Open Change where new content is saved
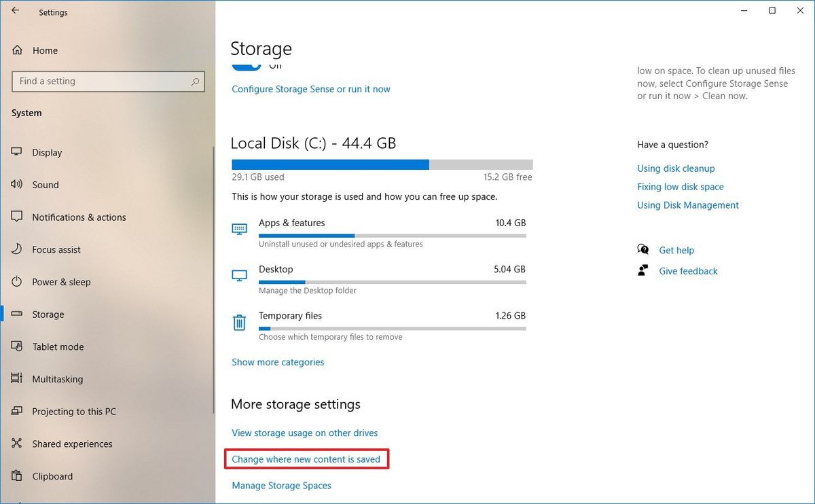 pyautogui.click(x=306, y=459)
